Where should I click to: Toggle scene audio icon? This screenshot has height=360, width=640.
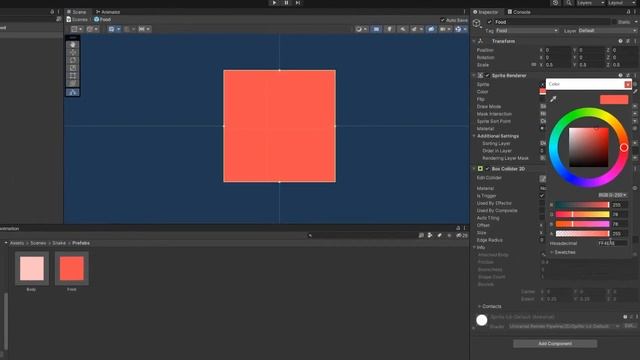coord(402,29)
